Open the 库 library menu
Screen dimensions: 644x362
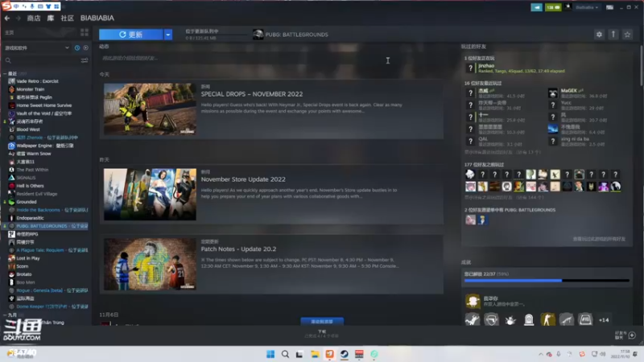[x=51, y=18]
